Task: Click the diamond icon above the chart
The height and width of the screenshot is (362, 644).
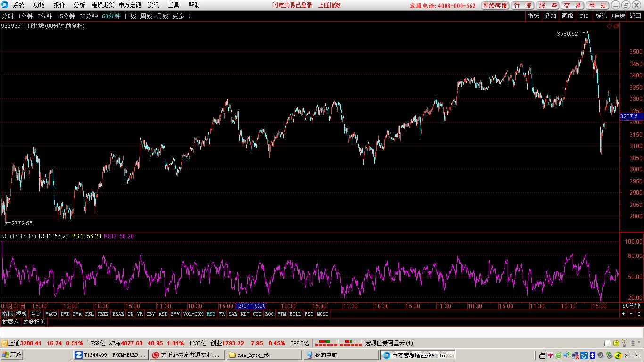Action: pos(609,26)
